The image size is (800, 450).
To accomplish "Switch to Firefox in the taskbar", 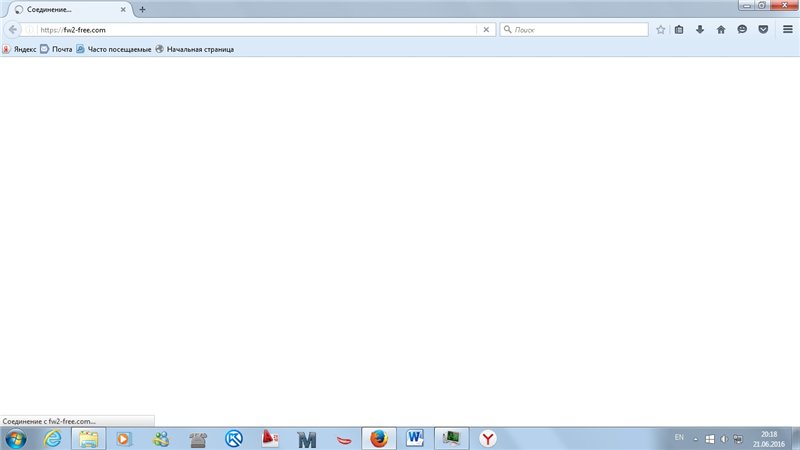I will pos(379,439).
